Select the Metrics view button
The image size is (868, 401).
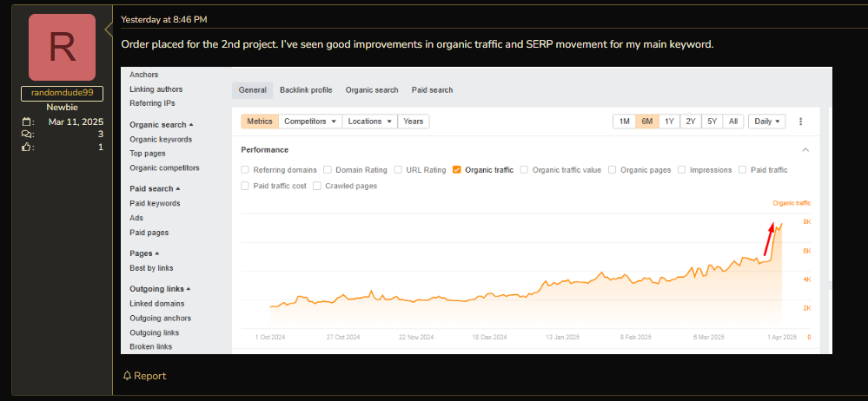(260, 122)
